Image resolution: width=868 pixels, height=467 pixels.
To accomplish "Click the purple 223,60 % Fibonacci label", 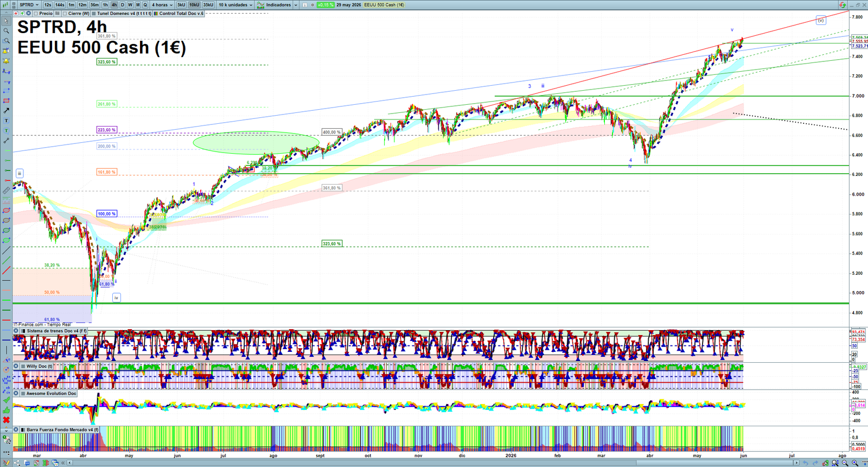I will 106,130.
